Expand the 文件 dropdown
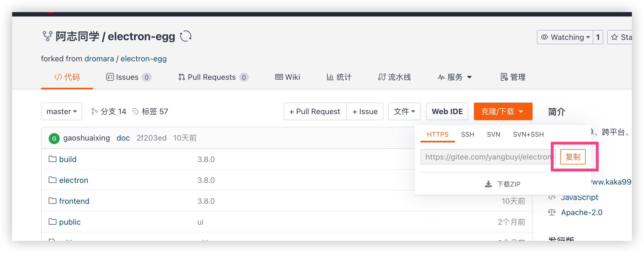 (404, 111)
